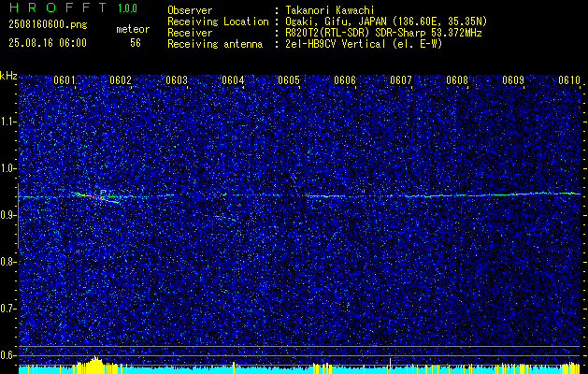Screen dimensions: 588x374
Task: Click the 0.8 frequency axis label
Action: [x=7, y=262]
